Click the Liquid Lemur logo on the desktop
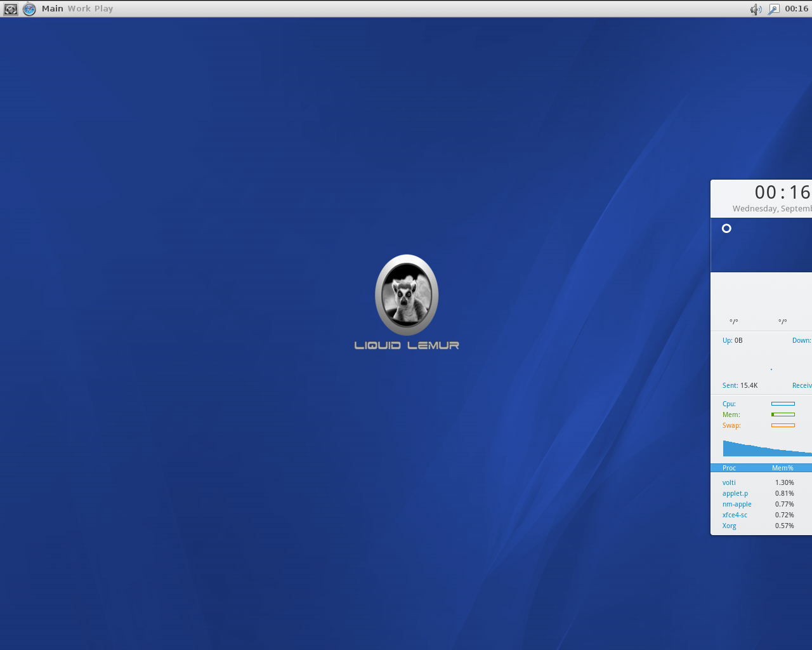The image size is (812, 650). [407, 302]
